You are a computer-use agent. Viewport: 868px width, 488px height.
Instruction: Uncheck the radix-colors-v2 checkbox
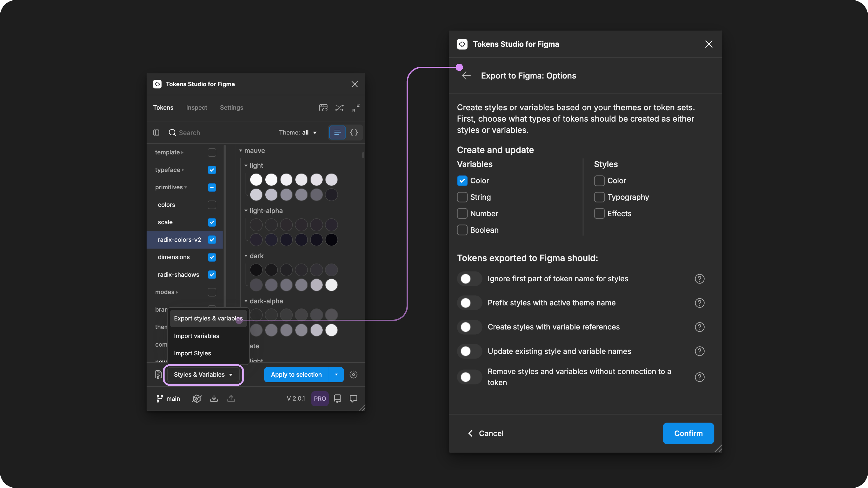tap(212, 240)
